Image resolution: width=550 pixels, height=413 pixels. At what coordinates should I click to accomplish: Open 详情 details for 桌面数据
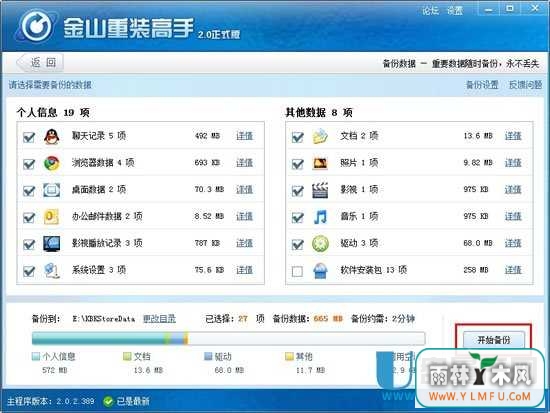[x=244, y=189]
